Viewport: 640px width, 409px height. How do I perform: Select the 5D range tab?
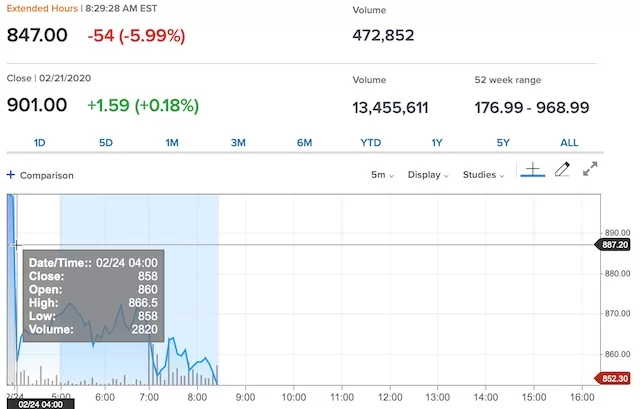tap(106, 143)
